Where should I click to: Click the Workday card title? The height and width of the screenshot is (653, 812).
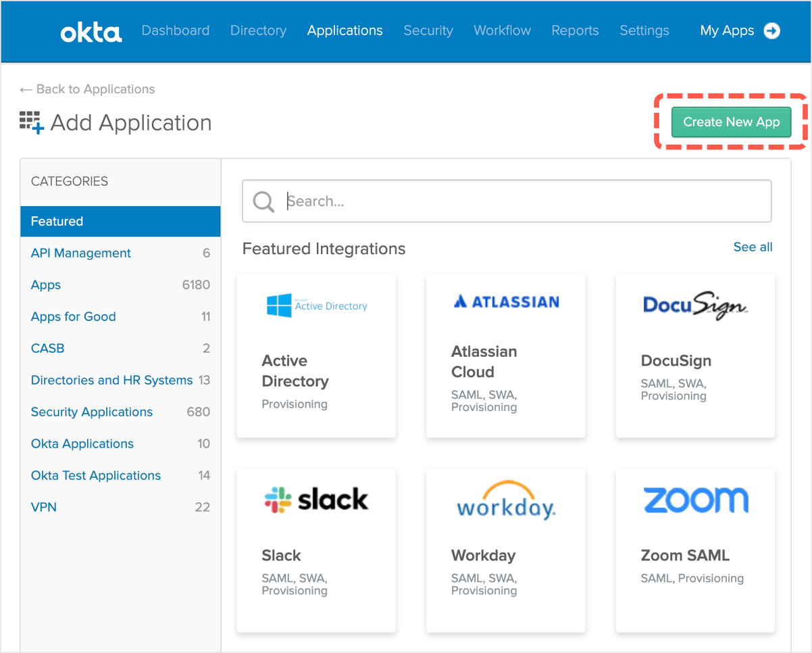[x=483, y=556]
